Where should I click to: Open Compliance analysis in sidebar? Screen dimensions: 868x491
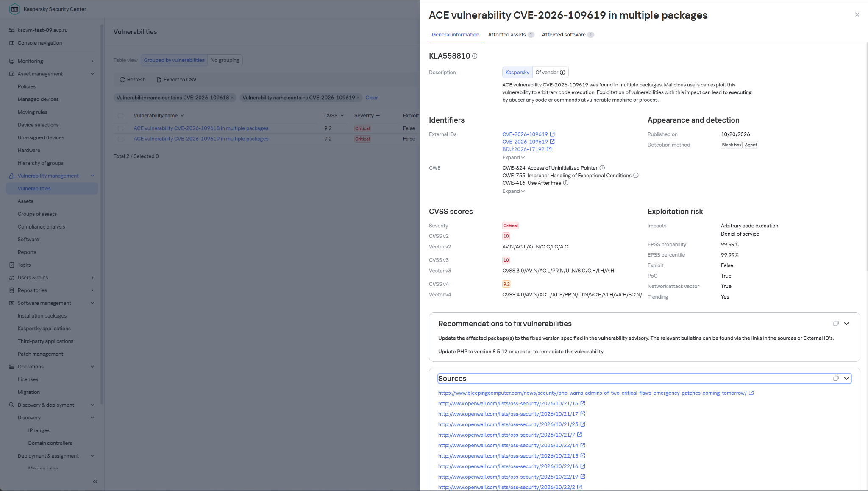click(x=41, y=227)
